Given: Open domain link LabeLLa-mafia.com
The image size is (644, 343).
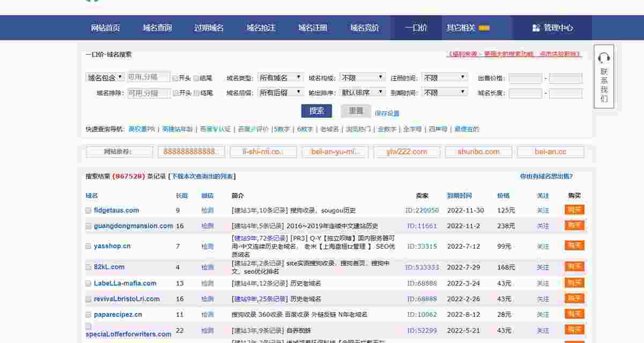Looking at the screenshot, I should tap(125, 284).
